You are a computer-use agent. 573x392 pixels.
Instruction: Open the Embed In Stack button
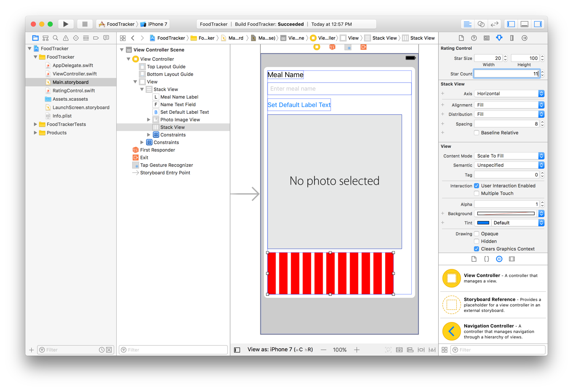tap(399, 350)
